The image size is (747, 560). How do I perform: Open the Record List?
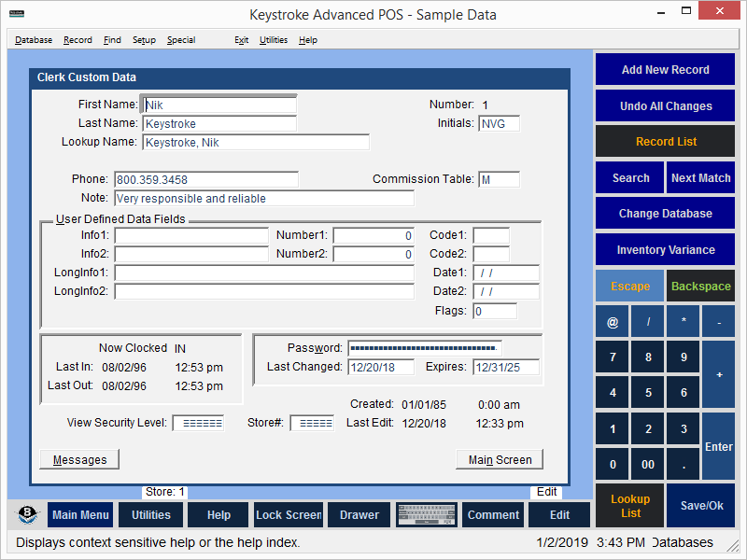pyautogui.click(x=665, y=142)
